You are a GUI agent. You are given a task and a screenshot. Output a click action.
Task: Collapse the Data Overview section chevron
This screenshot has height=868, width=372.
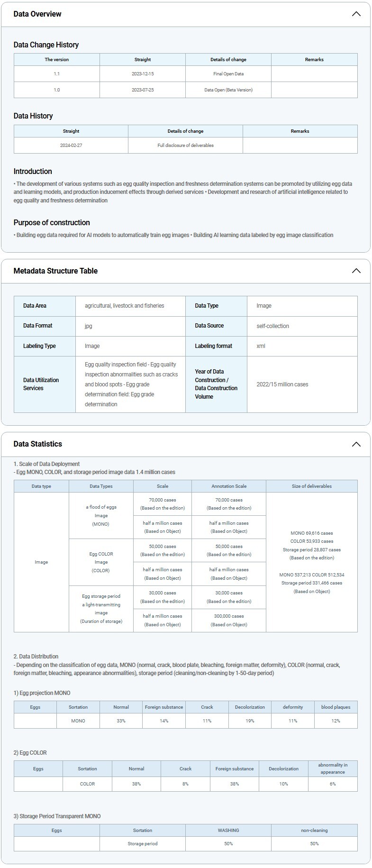coord(356,14)
